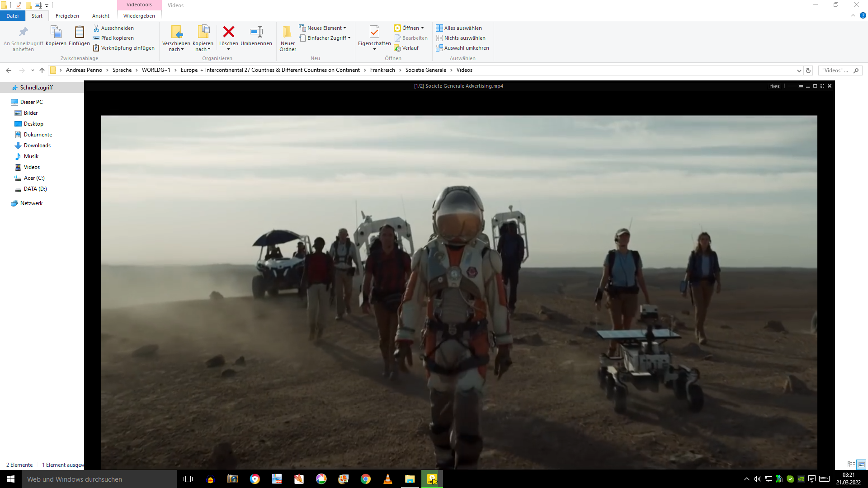868x488 pixels.
Task: Click Bearbeiten in the Öffnen group
Action: click(411, 38)
